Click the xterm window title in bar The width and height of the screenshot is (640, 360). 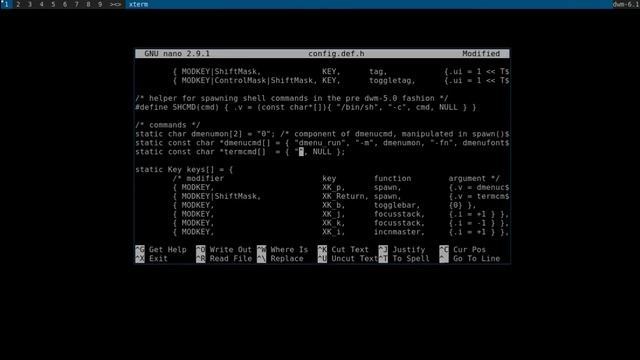(x=138, y=4)
